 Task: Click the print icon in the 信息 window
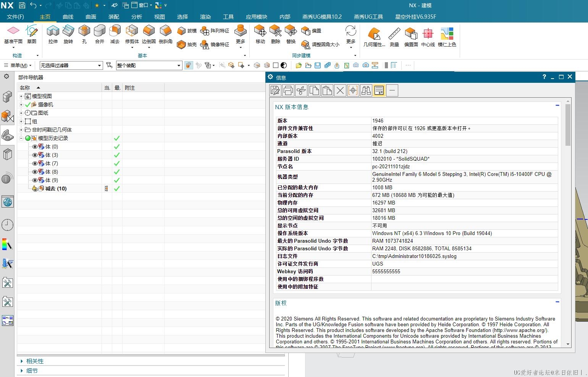pos(288,90)
